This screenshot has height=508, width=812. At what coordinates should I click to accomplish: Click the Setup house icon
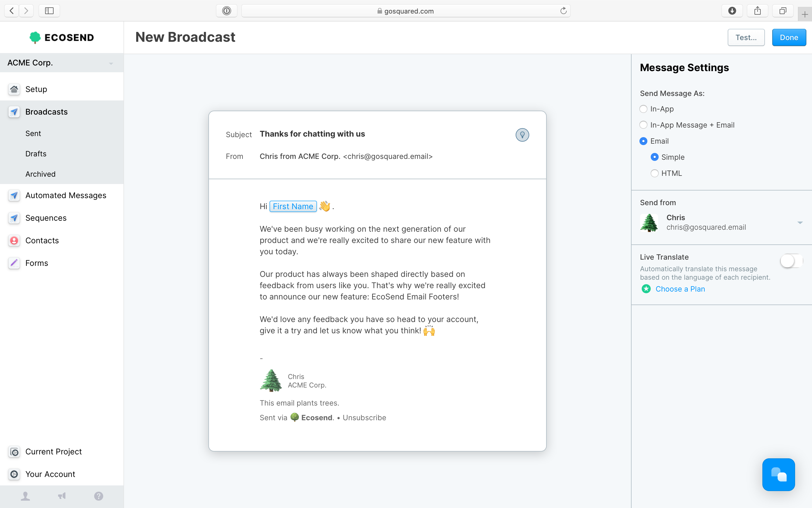(x=14, y=89)
